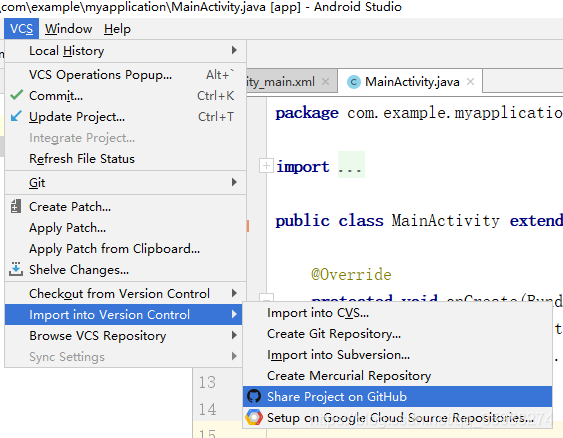Image resolution: width=563 pixels, height=438 pixels.
Task: Select Refresh File Status
Action: point(126,159)
